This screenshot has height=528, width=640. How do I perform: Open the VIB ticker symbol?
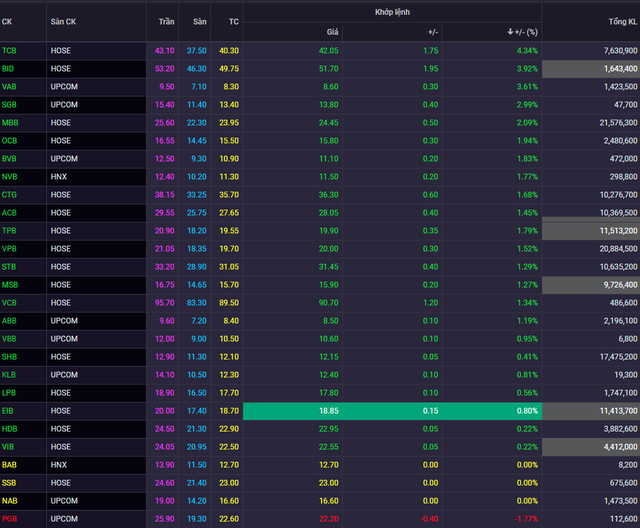click(8, 447)
